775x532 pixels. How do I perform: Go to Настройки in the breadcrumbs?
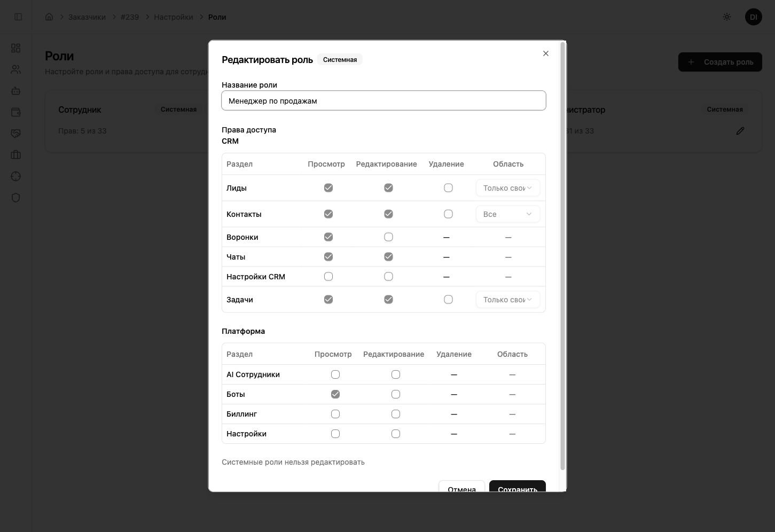pos(173,17)
